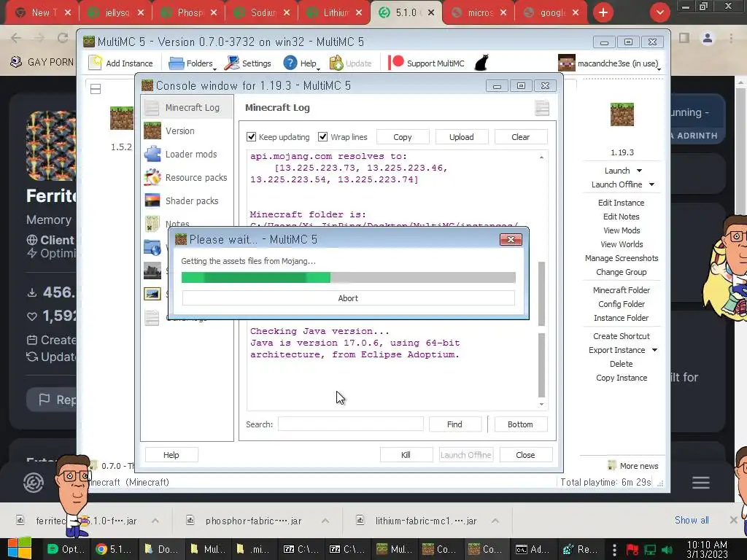Image resolution: width=747 pixels, height=560 pixels.
Task: Click the Chrome taskbar item
Action: click(114, 550)
